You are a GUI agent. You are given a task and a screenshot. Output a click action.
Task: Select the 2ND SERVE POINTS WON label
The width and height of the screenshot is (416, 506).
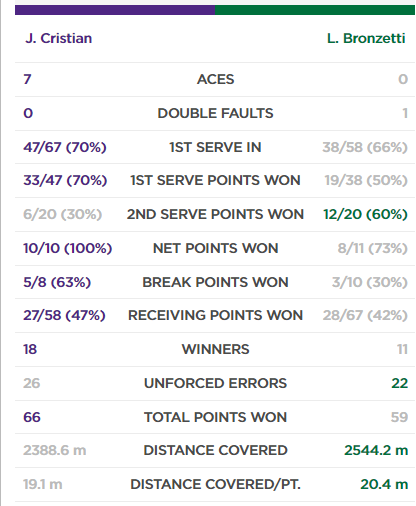click(x=215, y=214)
